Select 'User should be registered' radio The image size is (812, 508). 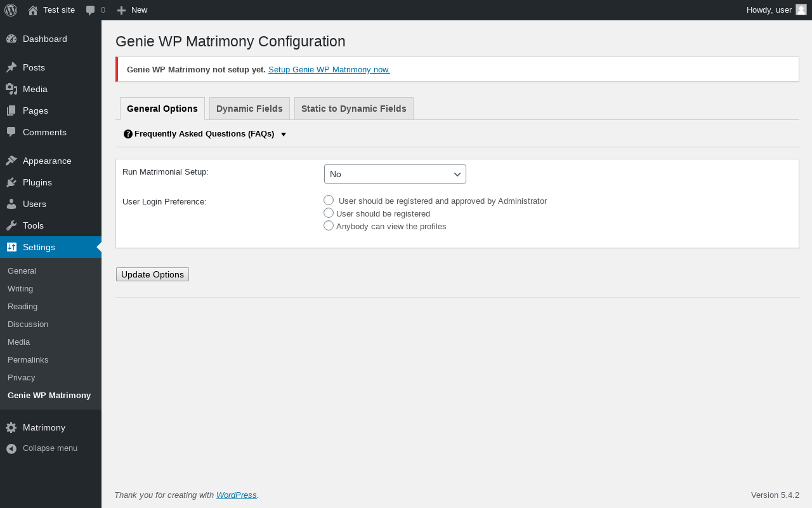[x=329, y=213]
